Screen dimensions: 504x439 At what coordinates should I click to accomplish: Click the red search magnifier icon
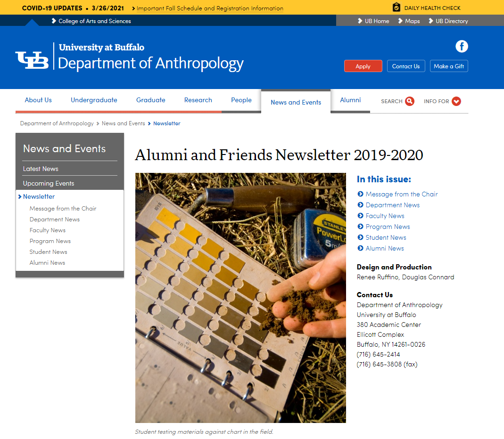click(x=409, y=101)
